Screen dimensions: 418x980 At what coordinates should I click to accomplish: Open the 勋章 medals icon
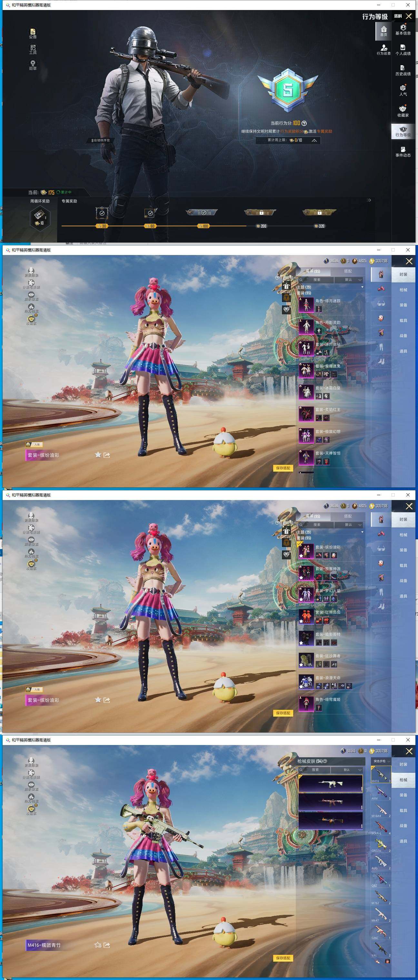33,65
